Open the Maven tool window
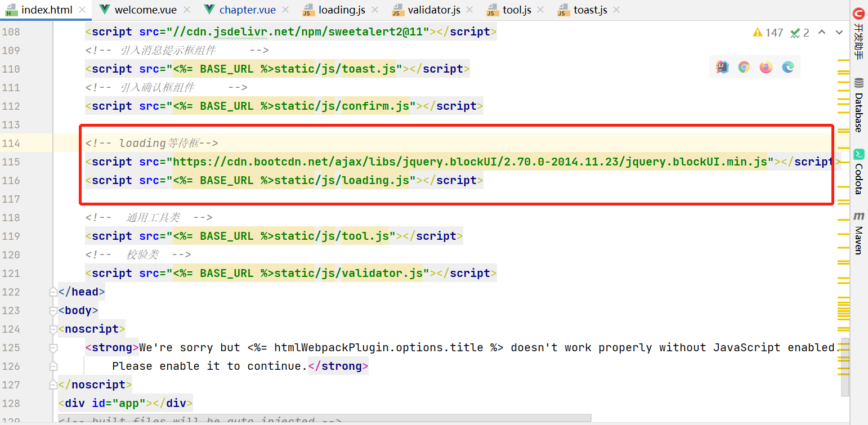 (858, 233)
